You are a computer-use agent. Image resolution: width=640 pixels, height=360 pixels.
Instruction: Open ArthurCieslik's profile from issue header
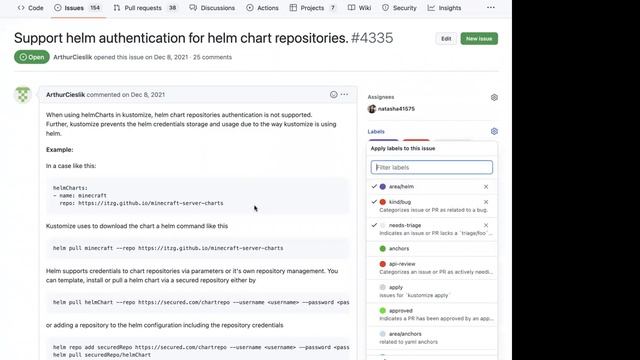pos(73,57)
